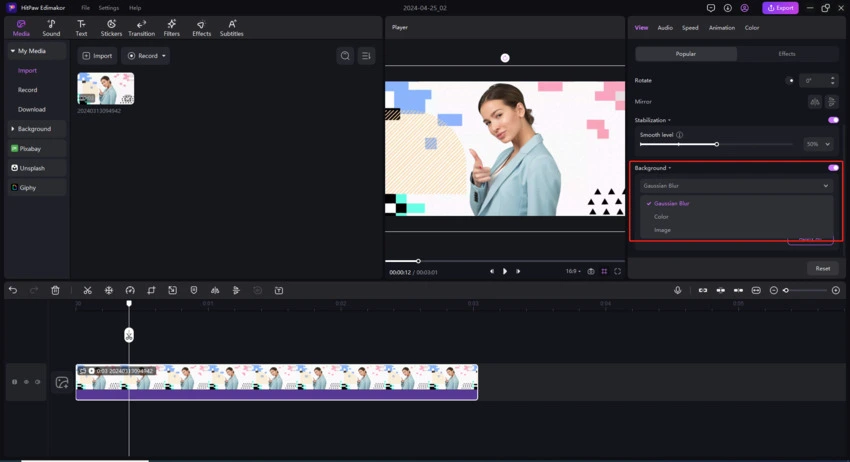
Task: Open the Gaussian Blur background dropdown
Action: (735, 186)
